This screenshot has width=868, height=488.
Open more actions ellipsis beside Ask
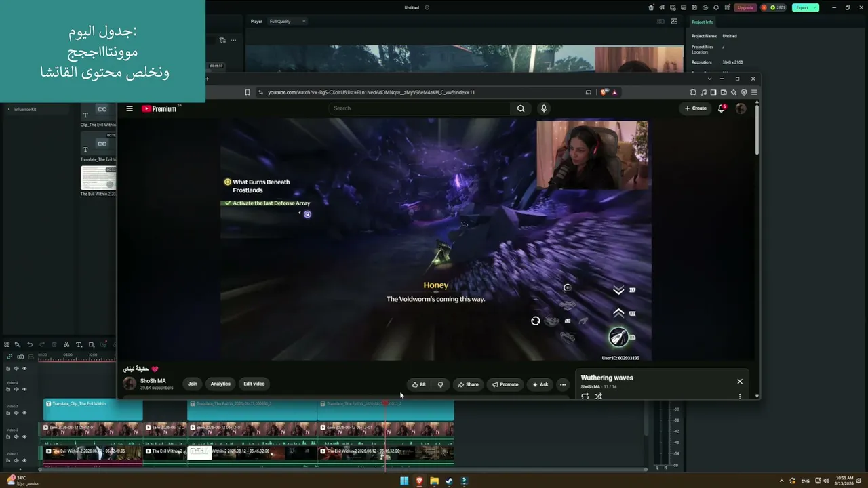(x=562, y=384)
